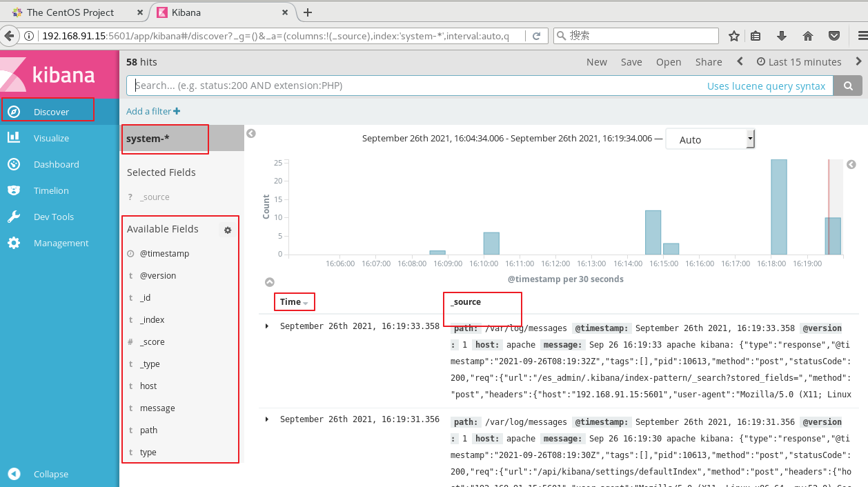Open the browser downloads arrow
The width and height of the screenshot is (868, 487).
[x=782, y=36]
